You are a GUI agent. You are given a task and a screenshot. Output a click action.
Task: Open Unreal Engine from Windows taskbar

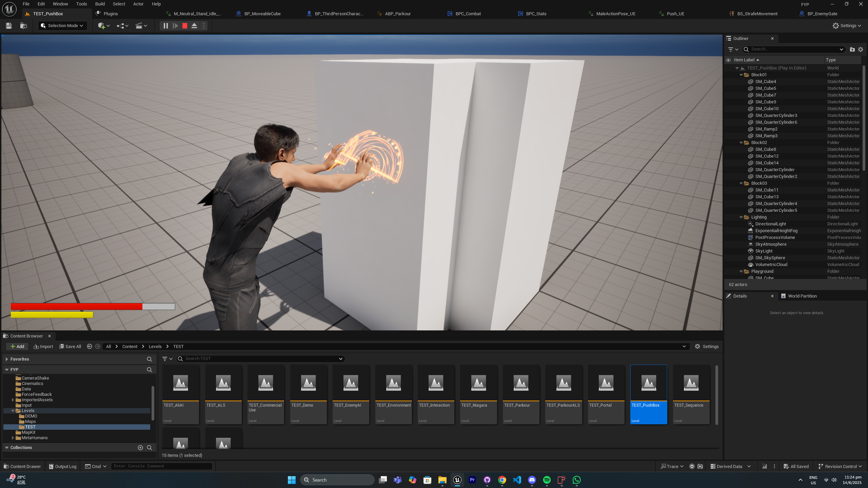coord(457,480)
